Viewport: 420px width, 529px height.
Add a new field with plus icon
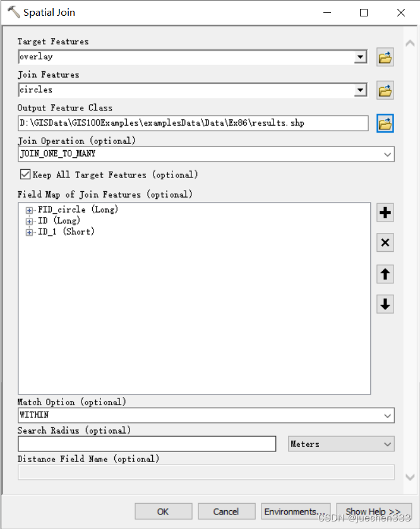pos(385,213)
